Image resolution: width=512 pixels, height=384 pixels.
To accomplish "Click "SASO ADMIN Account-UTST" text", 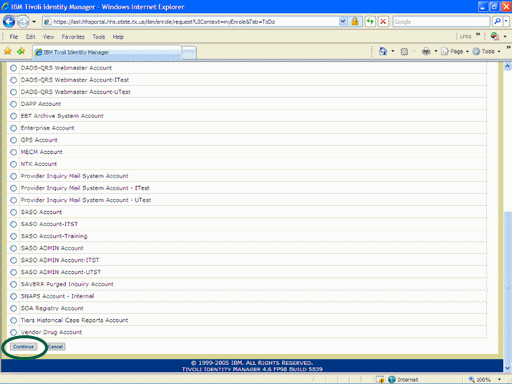I will [x=61, y=272].
